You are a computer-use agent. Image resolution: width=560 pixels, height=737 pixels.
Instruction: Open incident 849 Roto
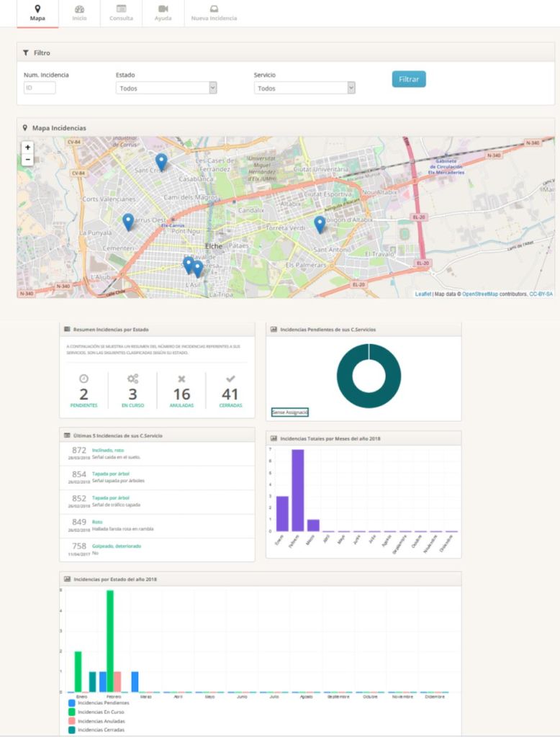(157, 525)
